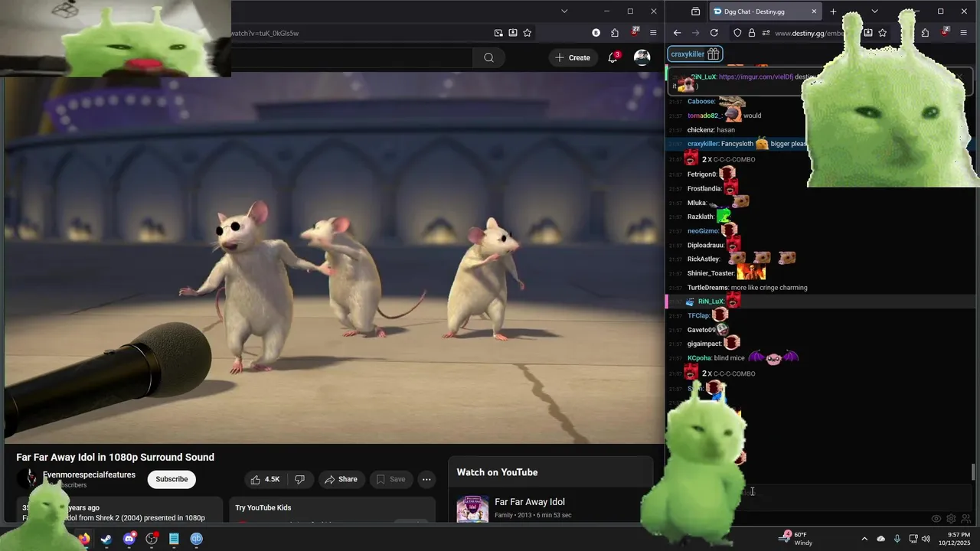Click the extension icon with 27 badge
980x551 pixels.
coord(634,33)
